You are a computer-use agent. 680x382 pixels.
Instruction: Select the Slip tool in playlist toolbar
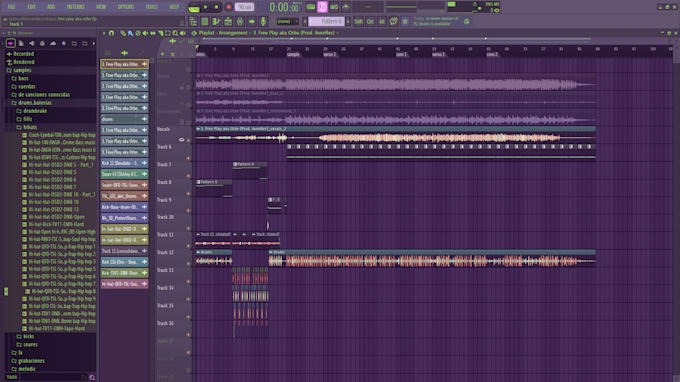(153, 33)
